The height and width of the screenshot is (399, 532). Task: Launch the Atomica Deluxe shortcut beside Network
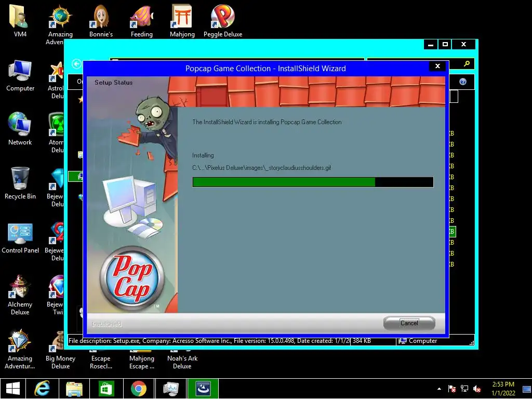click(x=56, y=132)
